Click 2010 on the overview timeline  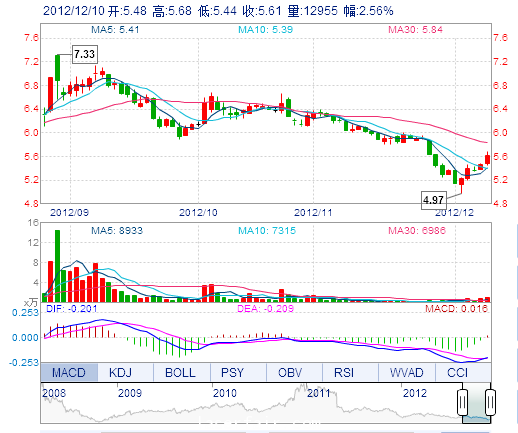[x=225, y=393]
